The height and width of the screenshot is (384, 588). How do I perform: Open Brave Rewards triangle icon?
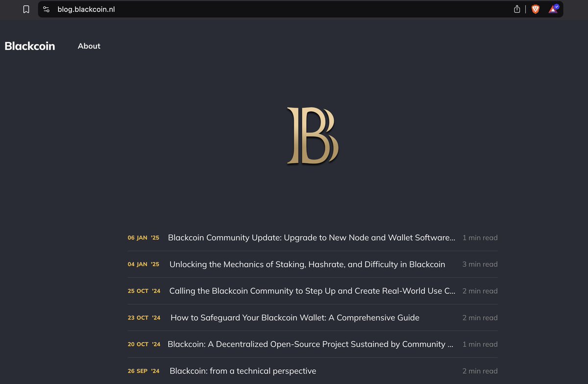553,9
